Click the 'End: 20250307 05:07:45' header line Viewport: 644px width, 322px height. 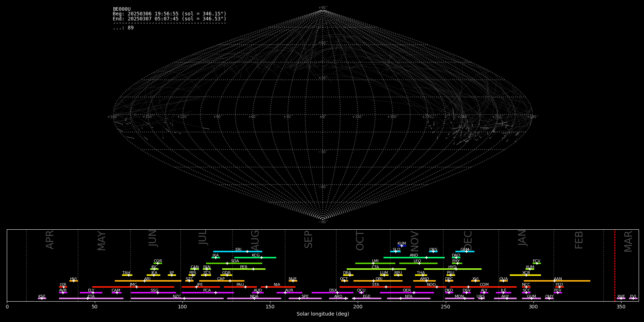170,19
